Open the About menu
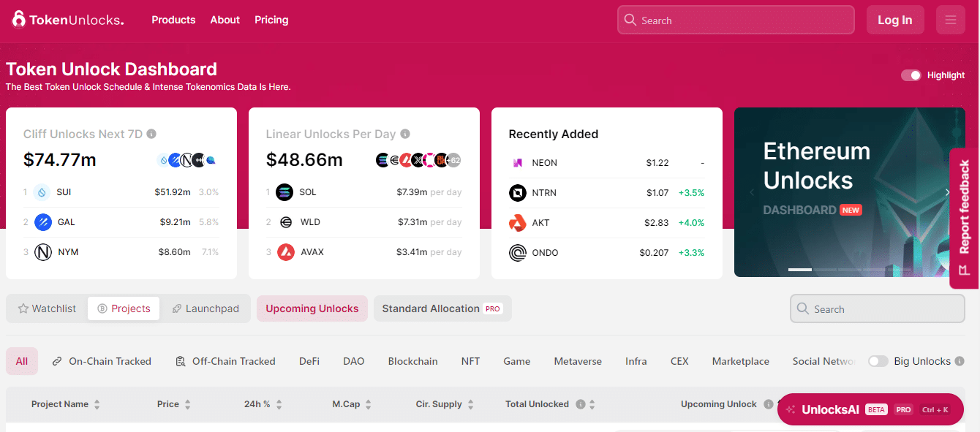This screenshot has height=432, width=980. (225, 20)
